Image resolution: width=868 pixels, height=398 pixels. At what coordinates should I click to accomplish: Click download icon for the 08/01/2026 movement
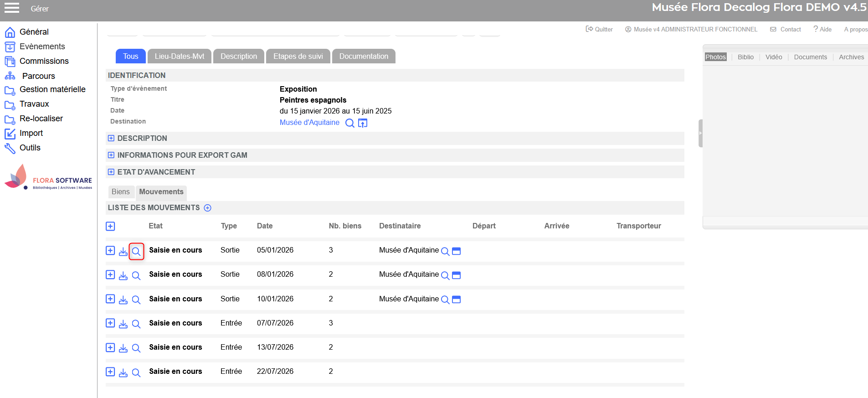[x=123, y=275]
